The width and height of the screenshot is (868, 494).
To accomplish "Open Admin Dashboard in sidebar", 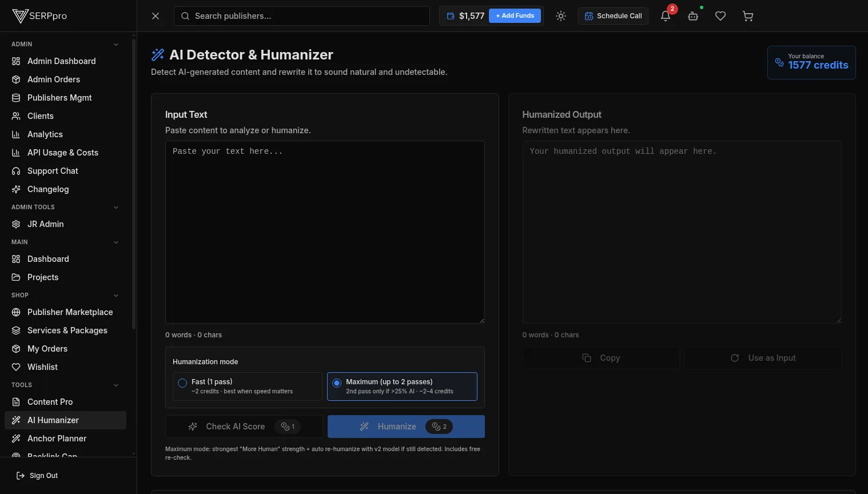I will pos(65,61).
